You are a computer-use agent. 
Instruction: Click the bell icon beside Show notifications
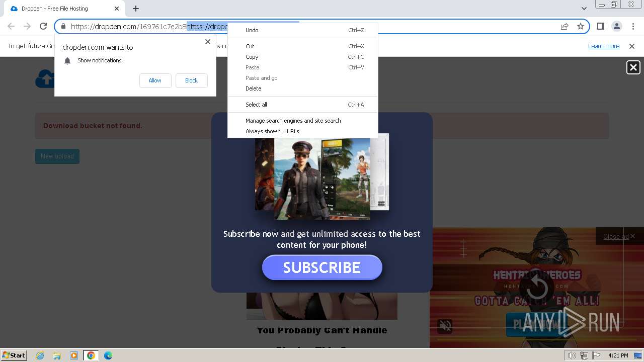coord(67,61)
